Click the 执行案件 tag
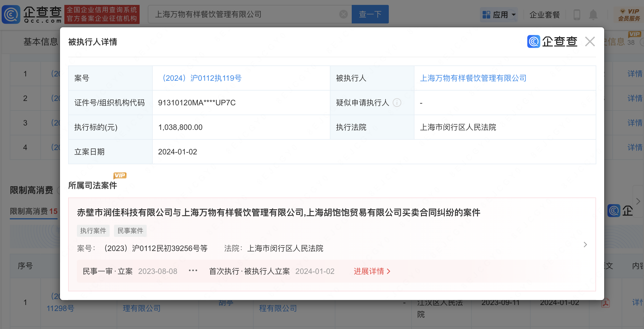The width and height of the screenshot is (644, 329). click(93, 231)
